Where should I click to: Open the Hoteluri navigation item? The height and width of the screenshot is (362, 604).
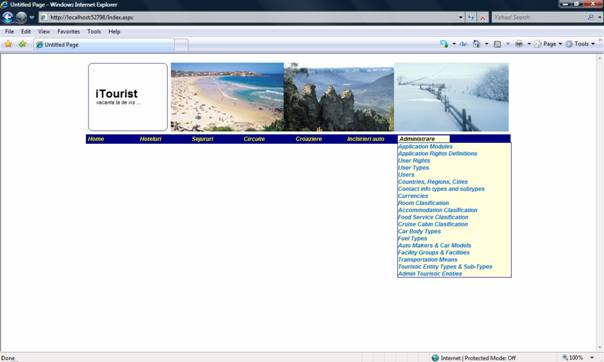coord(151,139)
